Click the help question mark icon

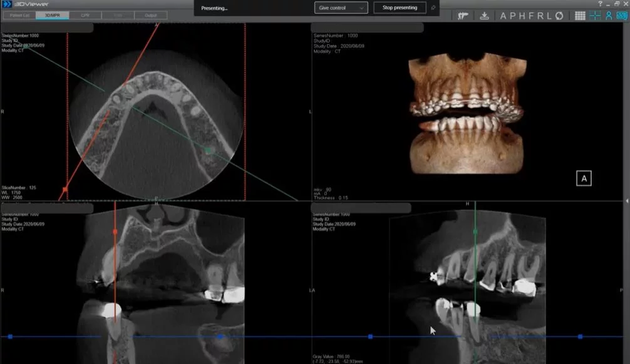click(x=600, y=4)
